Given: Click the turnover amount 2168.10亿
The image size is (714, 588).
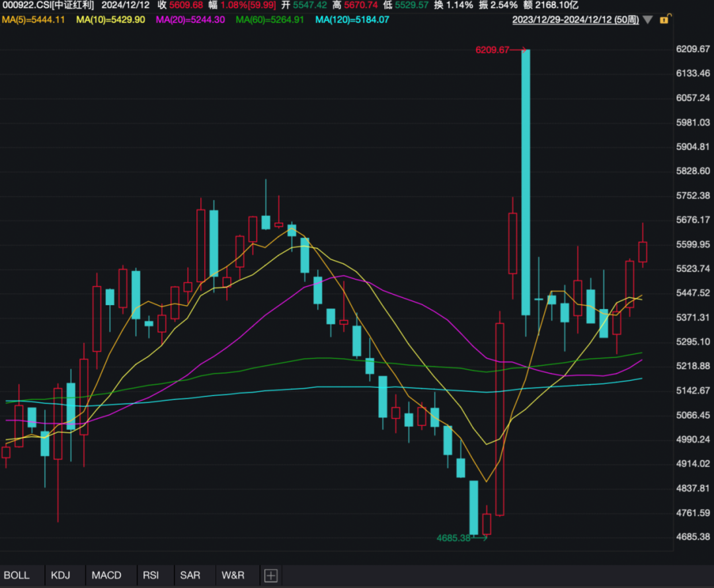Looking at the screenshot, I should point(557,5).
